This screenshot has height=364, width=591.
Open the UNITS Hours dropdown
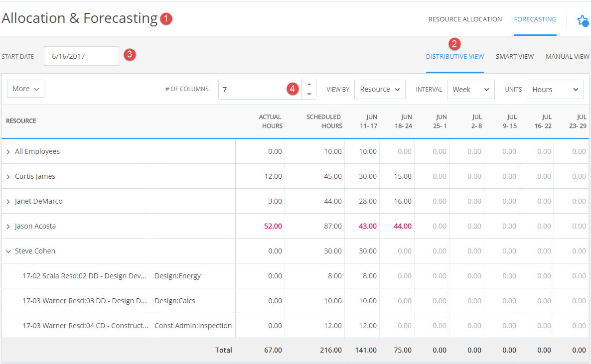(555, 89)
